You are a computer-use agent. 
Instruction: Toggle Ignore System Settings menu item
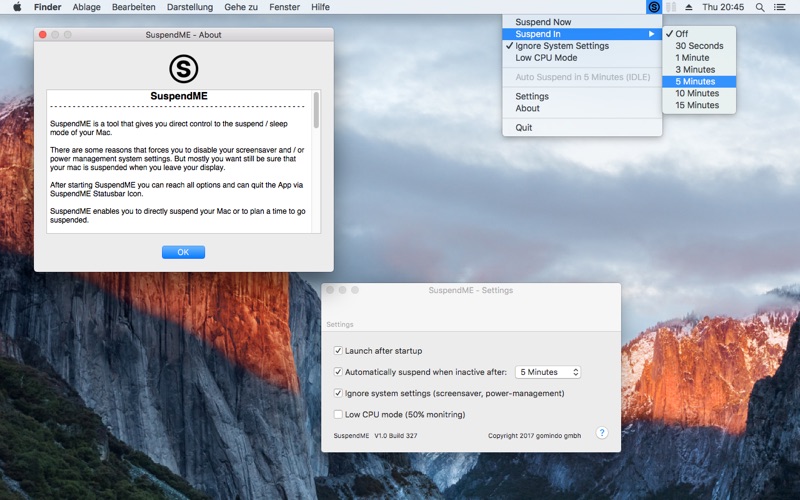click(582, 45)
